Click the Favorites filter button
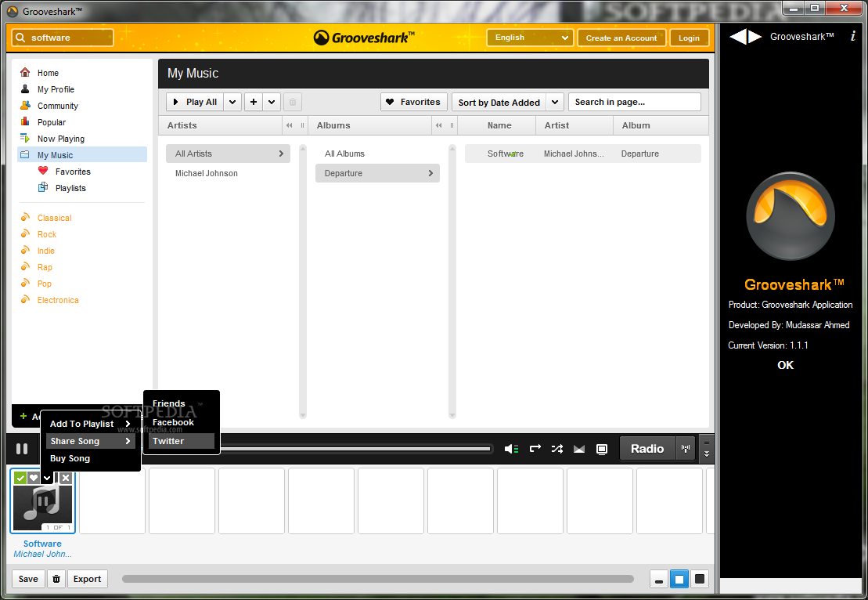The width and height of the screenshot is (868, 600). [x=414, y=102]
